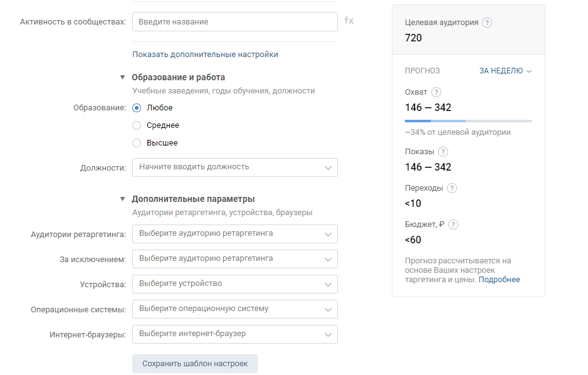Click the question mark beside Охват
Viewport: 588px width, 375px height.
click(x=436, y=92)
